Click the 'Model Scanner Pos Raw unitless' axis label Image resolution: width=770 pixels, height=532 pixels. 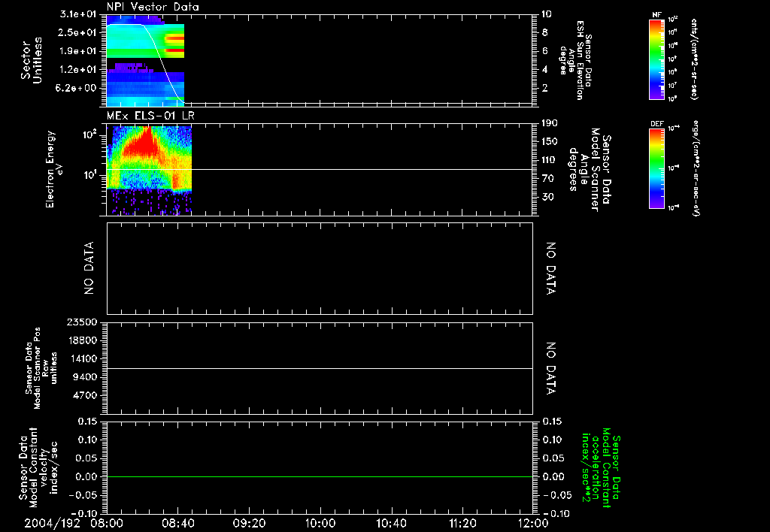(45, 368)
